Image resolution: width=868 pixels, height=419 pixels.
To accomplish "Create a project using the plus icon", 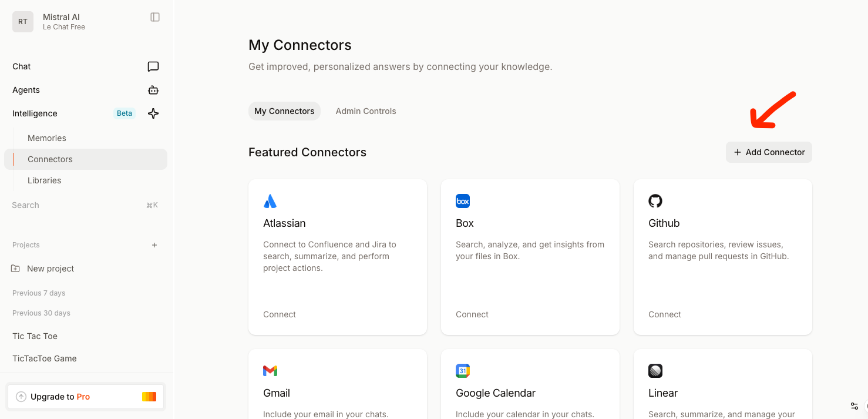I will pos(154,244).
